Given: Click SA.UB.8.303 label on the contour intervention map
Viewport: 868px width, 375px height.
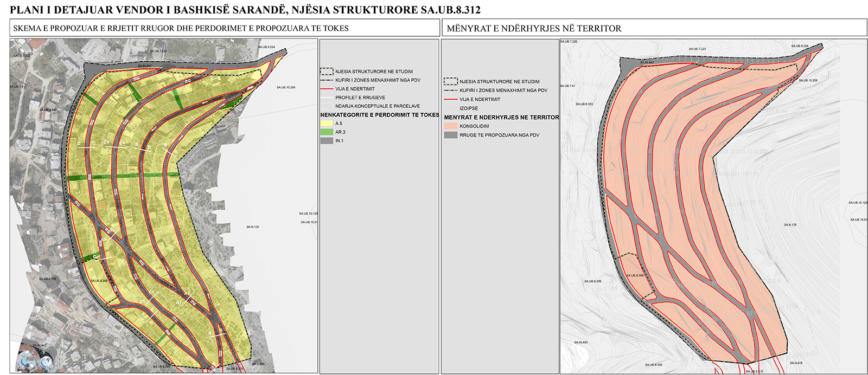Looking at the screenshot, I should [x=584, y=104].
